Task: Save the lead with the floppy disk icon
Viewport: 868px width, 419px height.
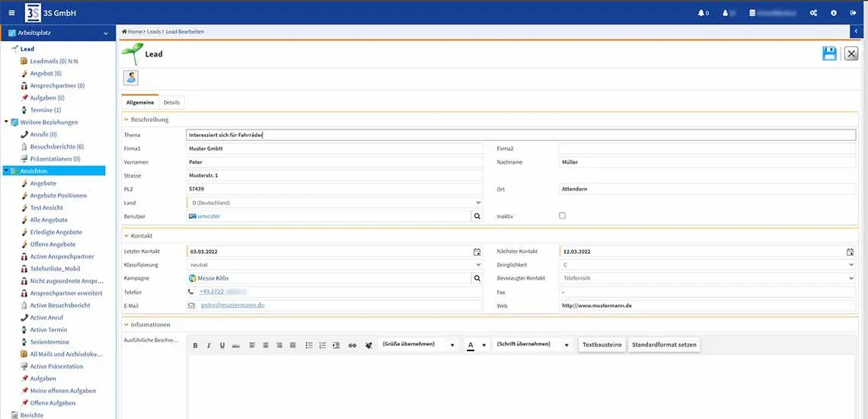Action: click(829, 54)
